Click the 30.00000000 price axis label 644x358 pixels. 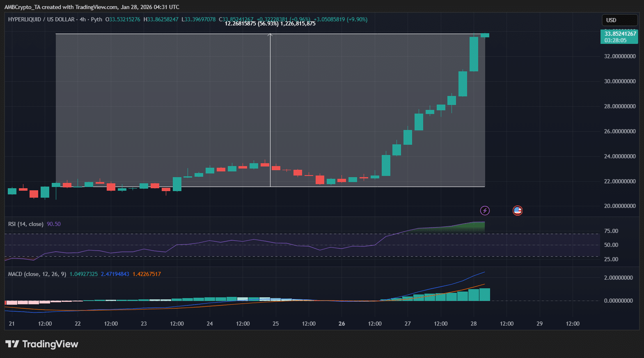(x=619, y=81)
